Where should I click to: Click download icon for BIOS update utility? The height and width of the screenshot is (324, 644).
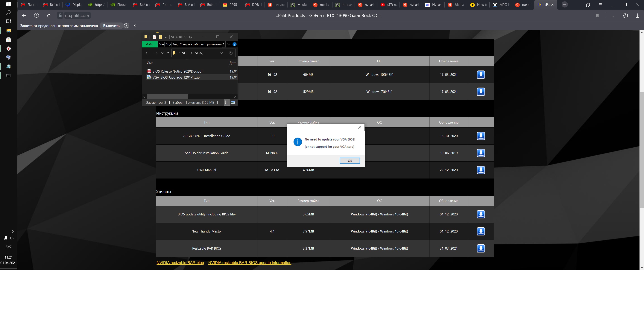pos(481,214)
